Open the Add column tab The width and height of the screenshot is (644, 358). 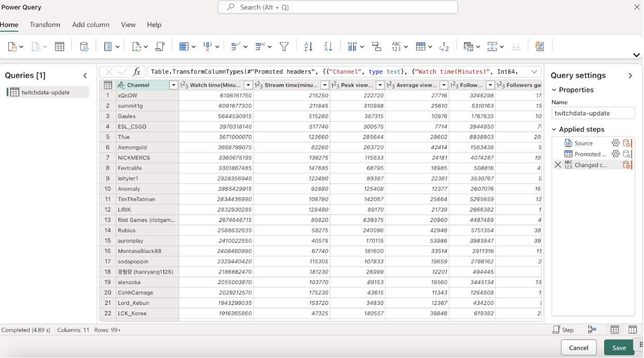[x=91, y=24]
